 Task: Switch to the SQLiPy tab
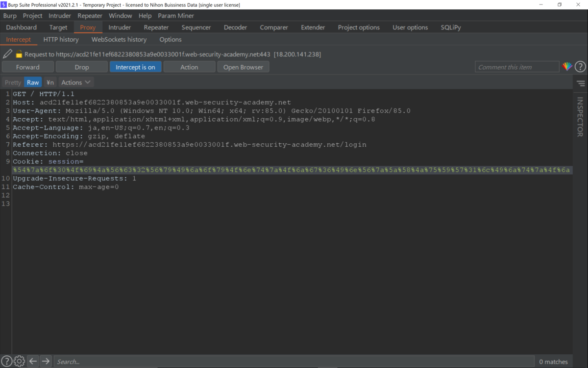click(450, 27)
